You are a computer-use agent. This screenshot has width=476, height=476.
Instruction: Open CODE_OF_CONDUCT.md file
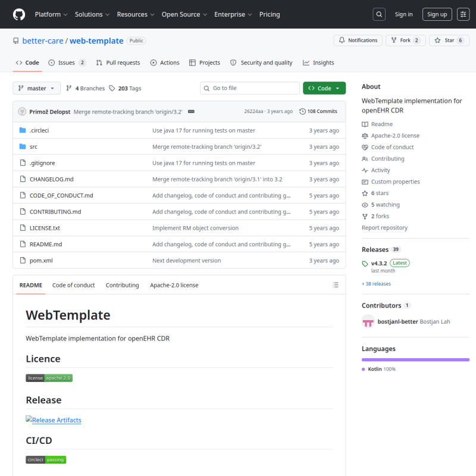[61, 196]
